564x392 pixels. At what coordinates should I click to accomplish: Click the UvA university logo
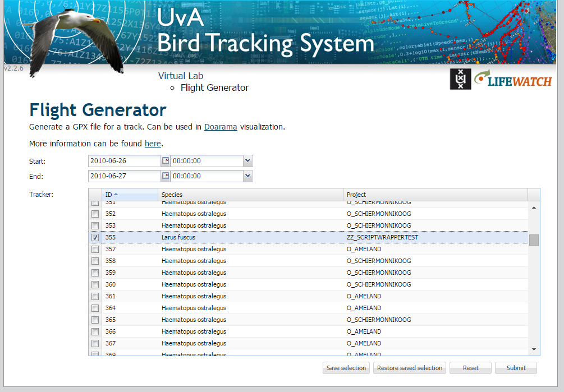coord(460,79)
